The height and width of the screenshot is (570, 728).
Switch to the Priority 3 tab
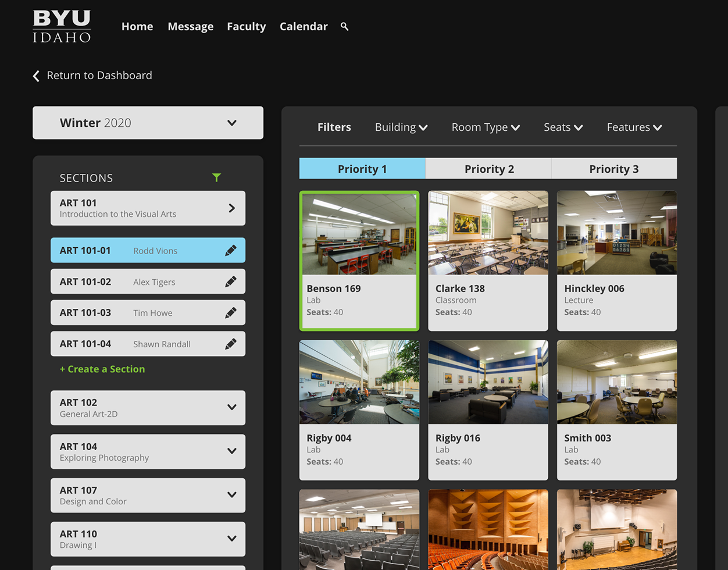click(x=614, y=169)
